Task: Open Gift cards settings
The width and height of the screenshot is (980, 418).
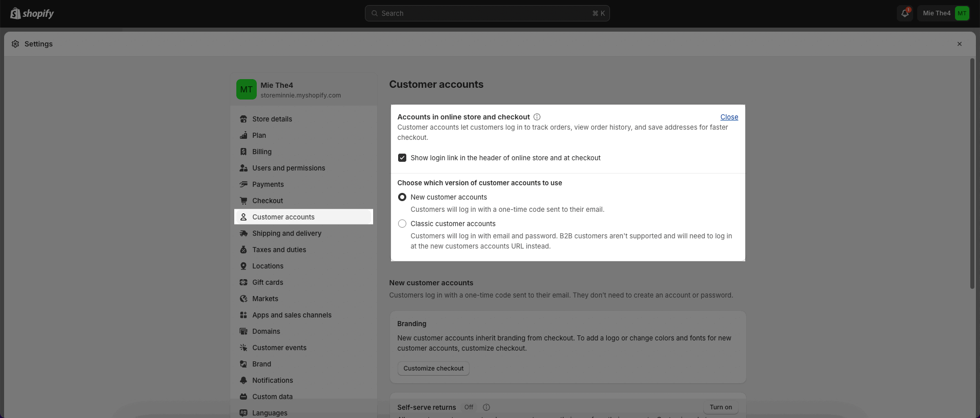Action: [x=304, y=282]
